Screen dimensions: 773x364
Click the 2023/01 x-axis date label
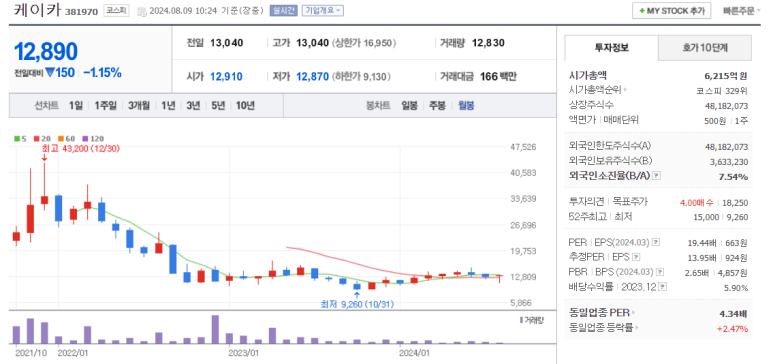[x=244, y=353]
